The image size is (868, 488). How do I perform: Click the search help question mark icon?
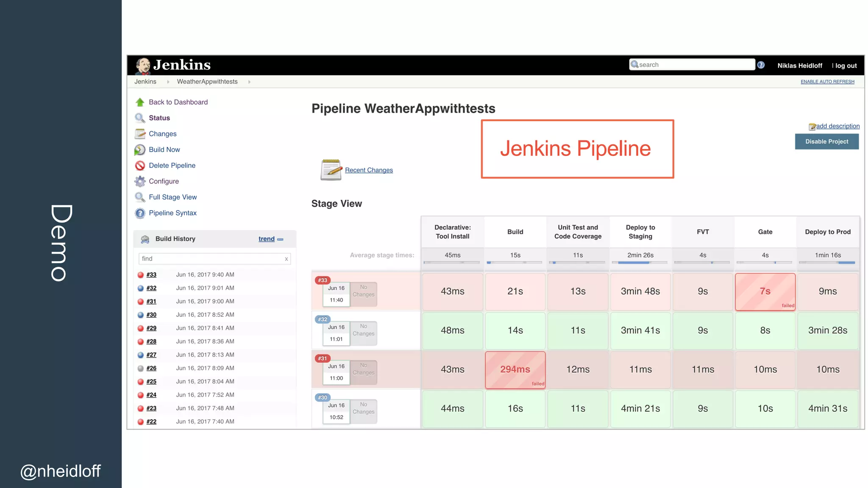[x=761, y=65]
